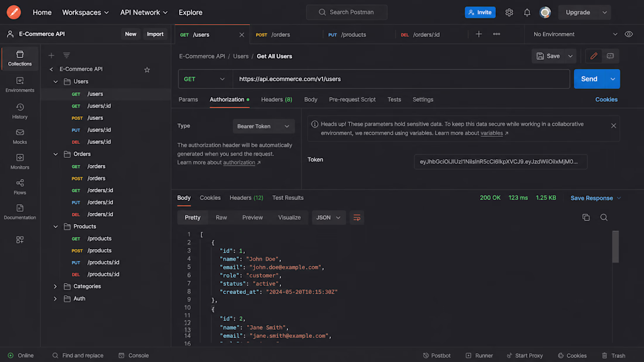Switch to the Headers (8) request tab
The image size is (644, 362).
(x=276, y=99)
